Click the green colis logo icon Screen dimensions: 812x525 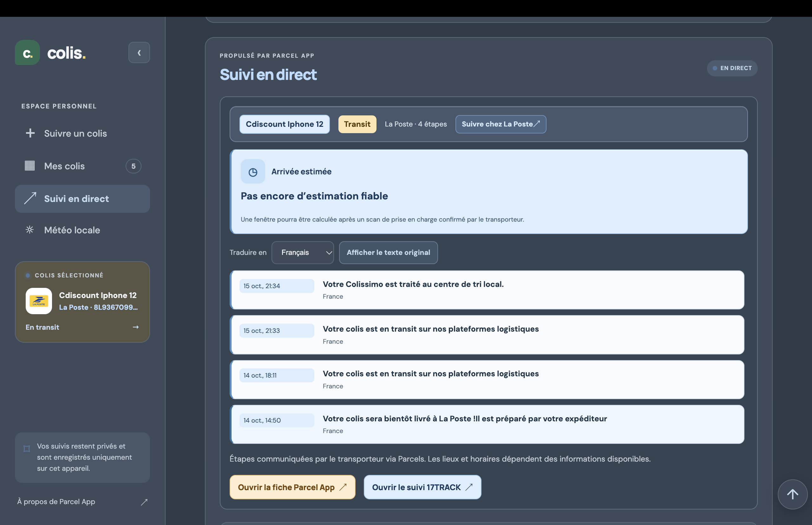[27, 53]
